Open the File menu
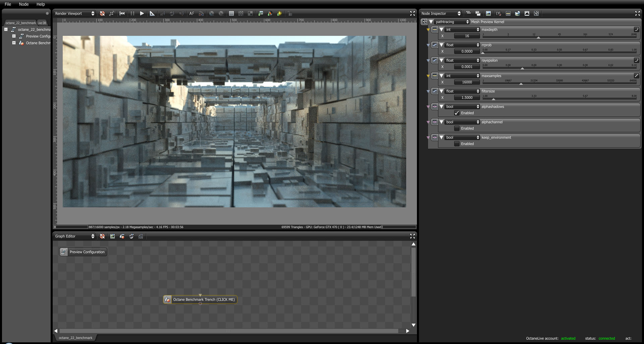644x344 pixels. click(x=8, y=4)
